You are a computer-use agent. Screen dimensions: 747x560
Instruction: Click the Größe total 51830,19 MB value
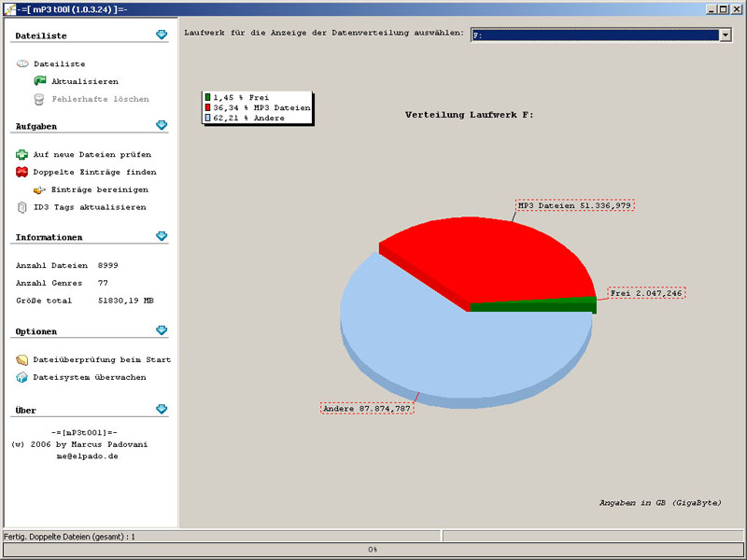(x=126, y=301)
